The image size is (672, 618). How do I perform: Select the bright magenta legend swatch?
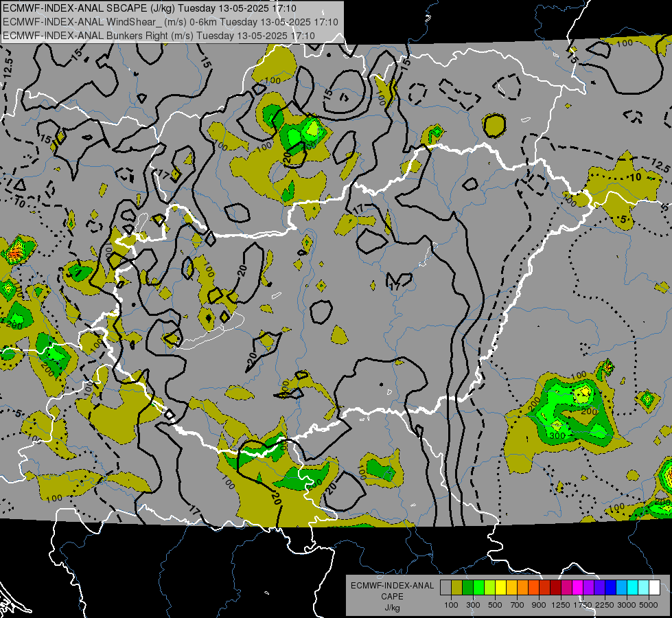[578, 588]
